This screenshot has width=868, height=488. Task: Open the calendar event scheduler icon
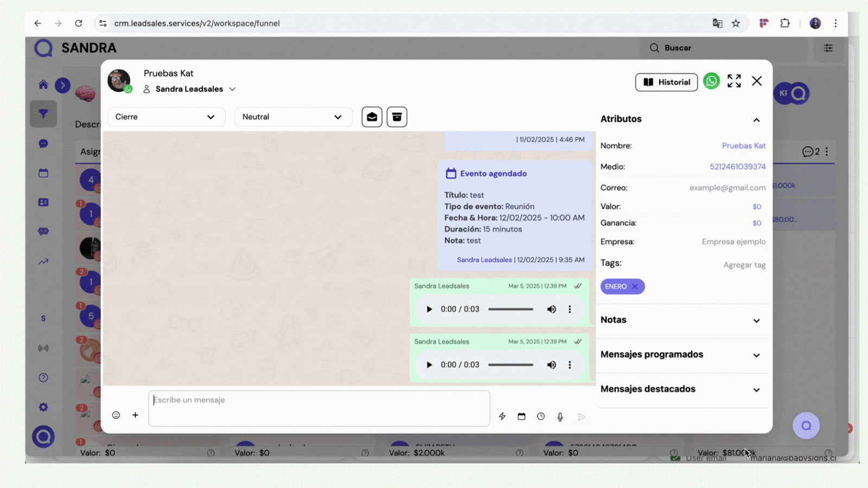(521, 416)
